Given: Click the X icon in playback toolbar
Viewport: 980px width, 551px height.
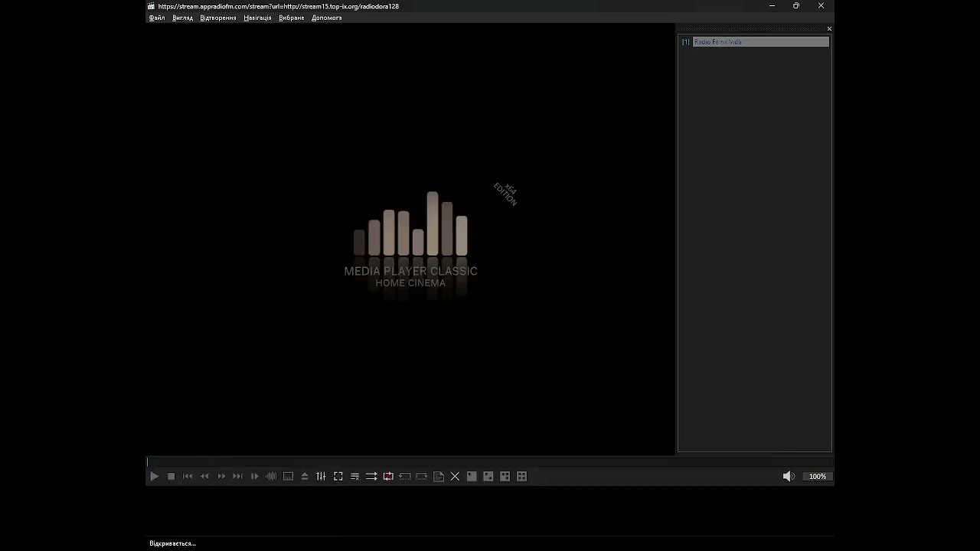Looking at the screenshot, I should coord(455,476).
